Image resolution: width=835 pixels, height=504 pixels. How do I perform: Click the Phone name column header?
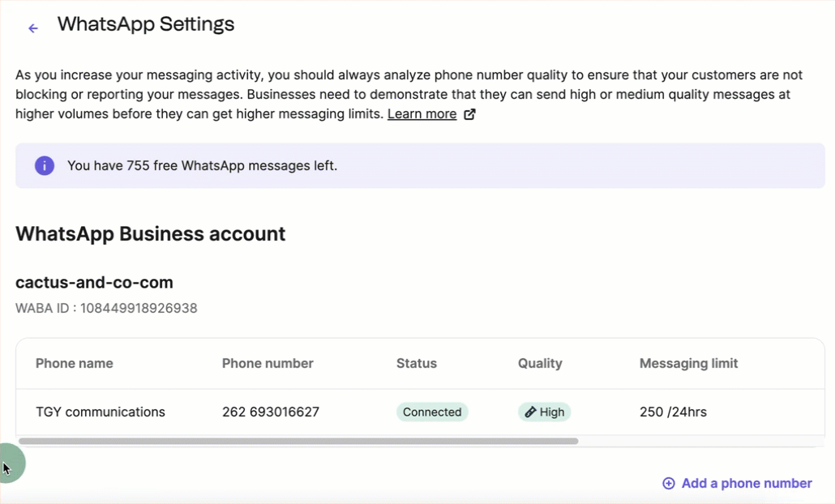click(x=74, y=363)
